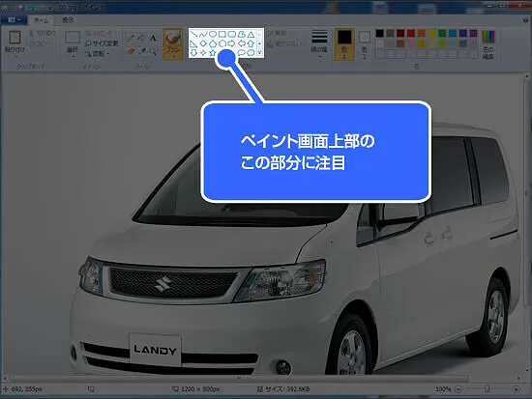Open the Edit colors button

(x=488, y=44)
